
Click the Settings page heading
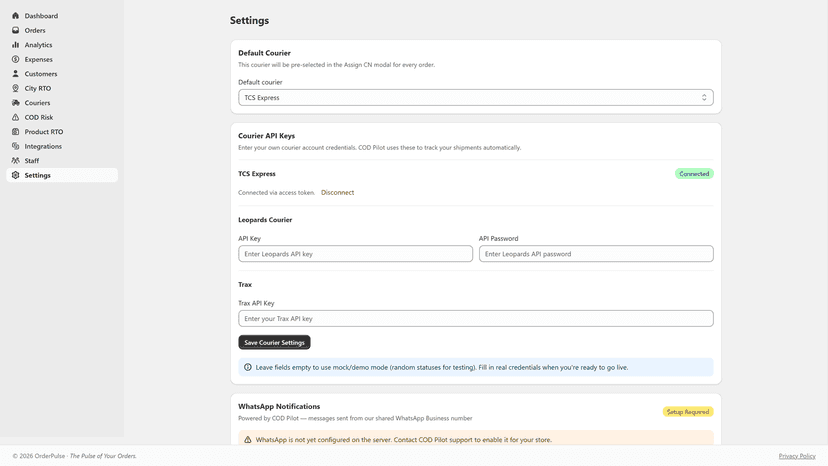click(x=249, y=21)
